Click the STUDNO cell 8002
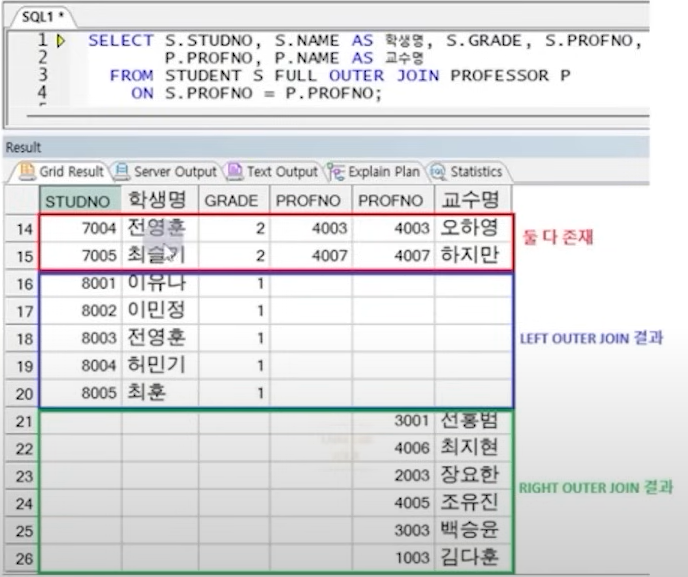Screen dimensions: 688x577 80,311
